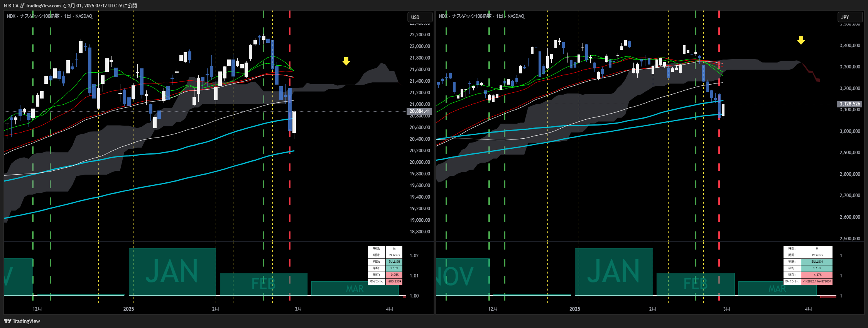This screenshot has width=868, height=328.
Task: Click the 12月 date label on USD chart
Action: 37,309
